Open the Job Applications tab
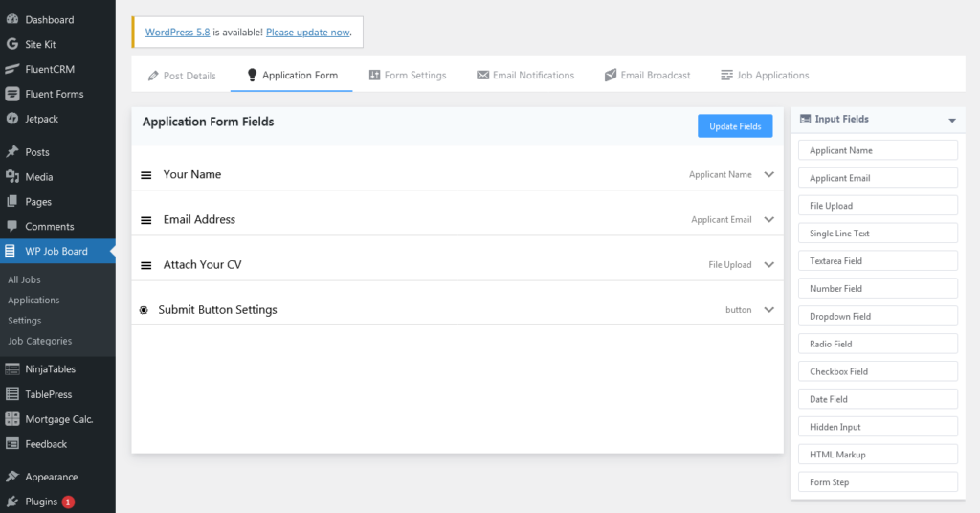This screenshot has height=513, width=980. pos(765,75)
